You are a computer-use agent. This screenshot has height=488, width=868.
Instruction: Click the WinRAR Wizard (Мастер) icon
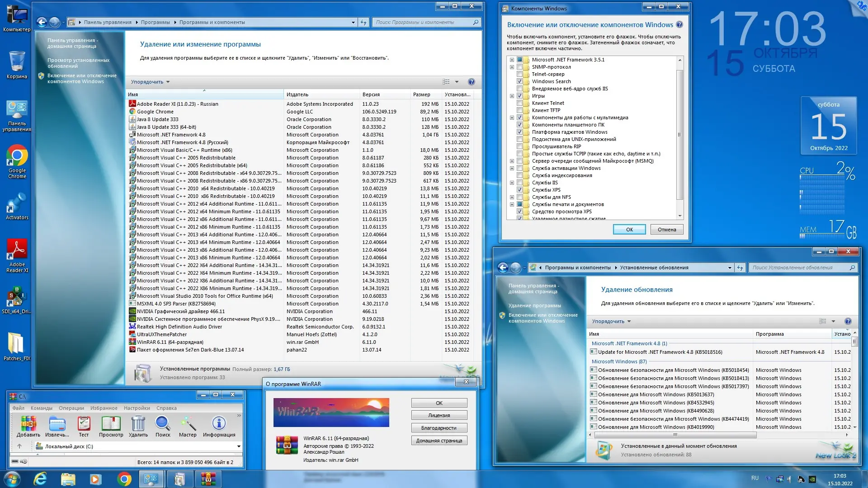188,424
